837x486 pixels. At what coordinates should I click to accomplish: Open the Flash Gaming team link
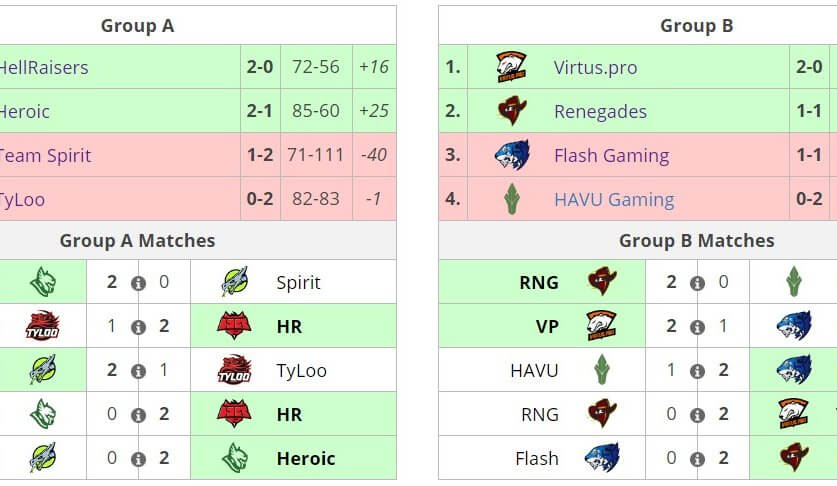coord(611,156)
